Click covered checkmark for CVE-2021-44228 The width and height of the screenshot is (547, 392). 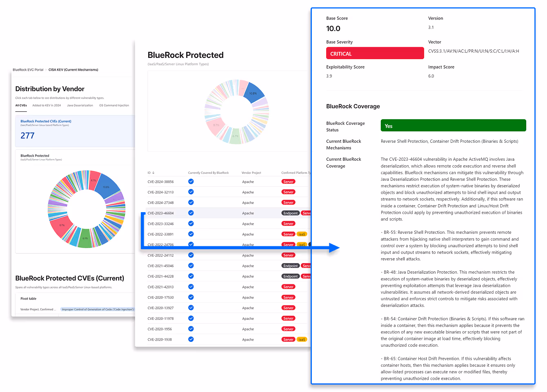coord(191,276)
